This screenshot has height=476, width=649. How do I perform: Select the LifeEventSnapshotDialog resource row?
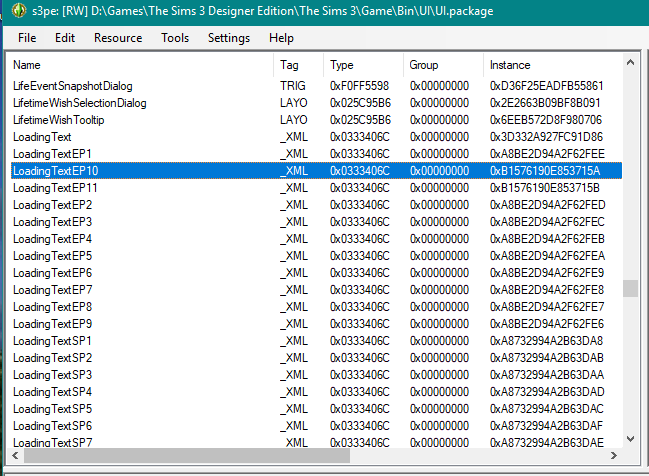click(316, 86)
